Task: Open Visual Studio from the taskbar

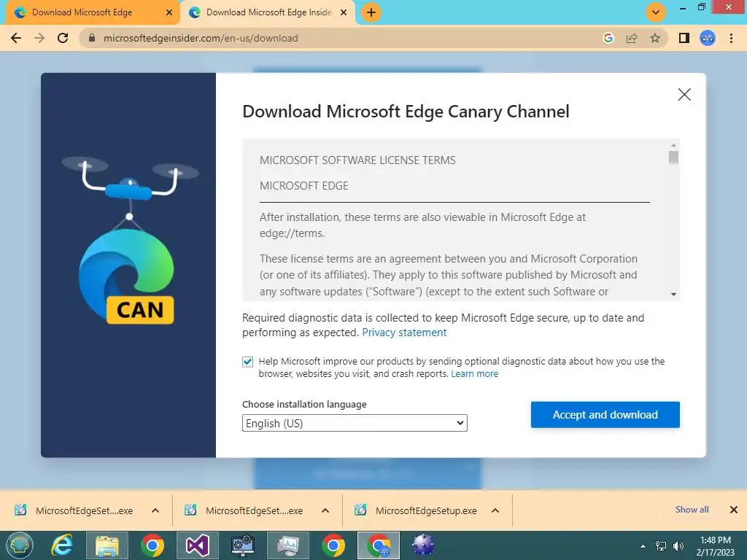Action: (197, 545)
